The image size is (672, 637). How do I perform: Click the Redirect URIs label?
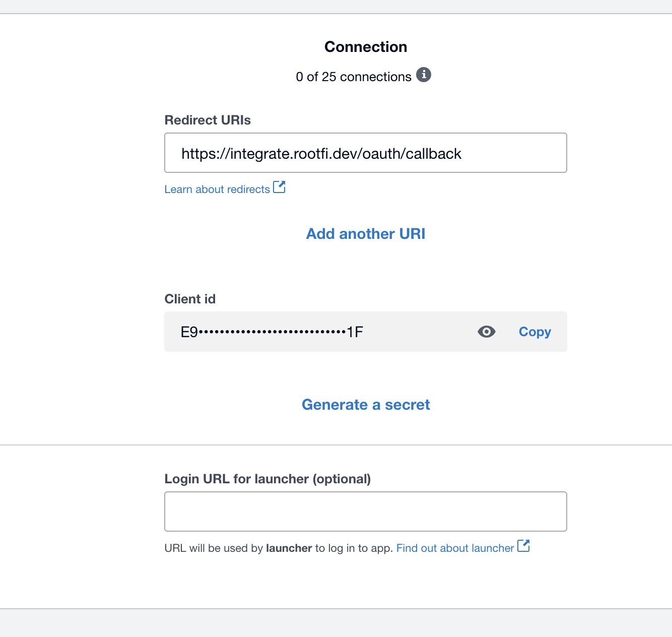click(x=208, y=120)
